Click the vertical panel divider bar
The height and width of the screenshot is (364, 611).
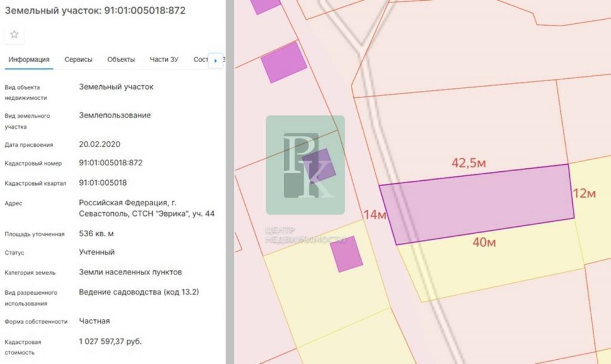(230, 182)
